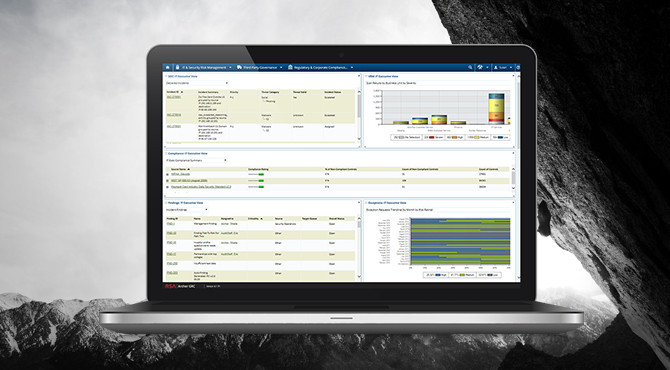Sort by the Incident Status column header
This screenshot has height=370, width=670.
coord(332,92)
